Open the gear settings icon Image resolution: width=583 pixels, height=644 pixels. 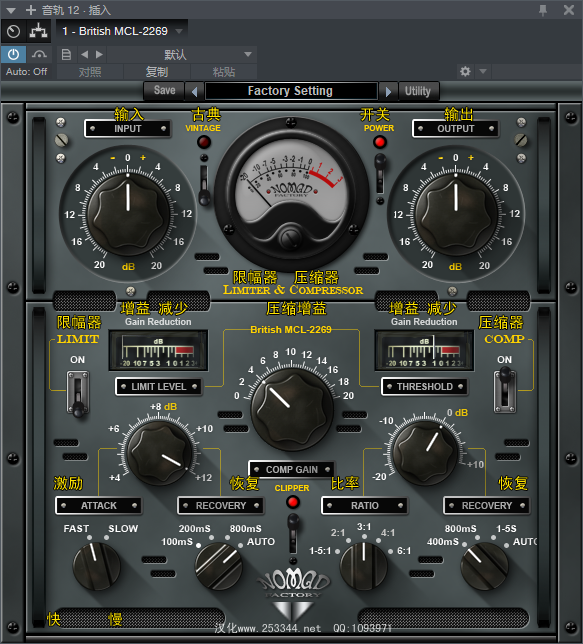click(465, 71)
